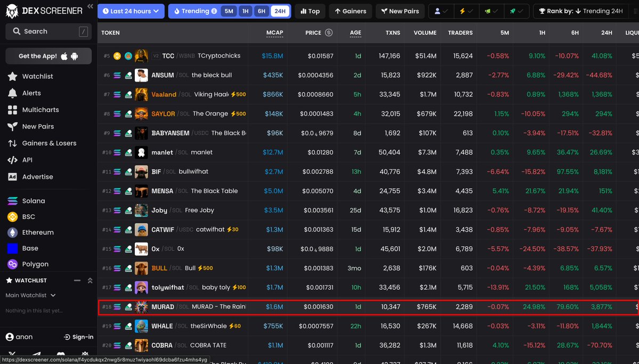This screenshot has height=364, width=639.
Task: Toggle the ads filter with megaphone icon
Action: click(x=491, y=11)
